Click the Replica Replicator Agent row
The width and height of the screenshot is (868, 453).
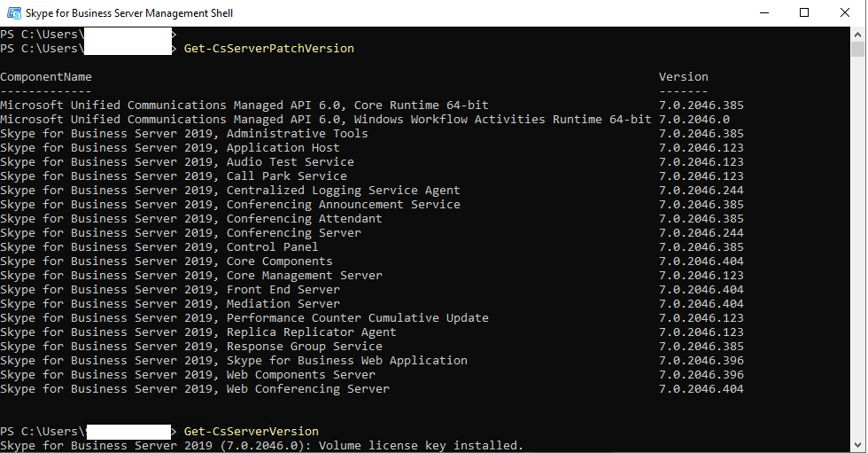[372, 332]
